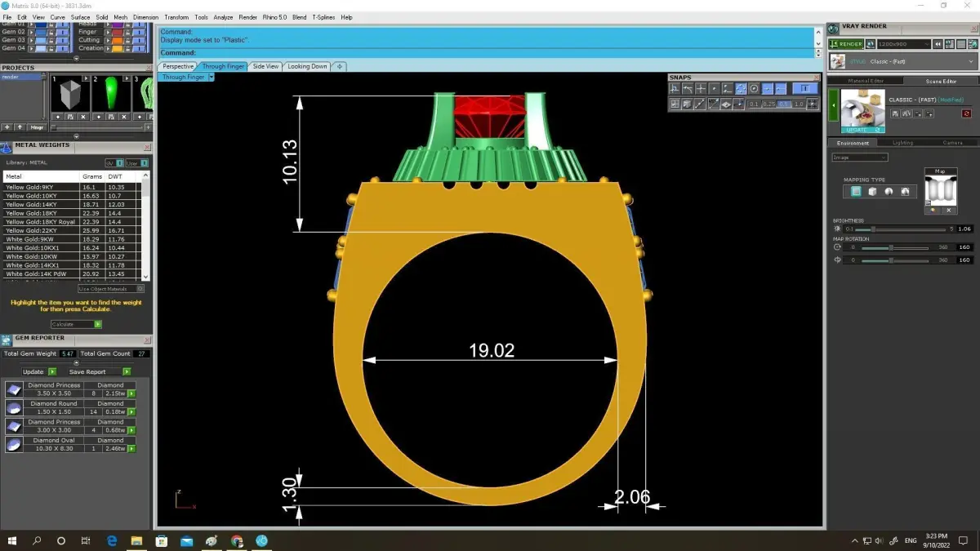The image size is (980, 551).
Task: Open the Camera tab in the Vray panel
Action: point(952,143)
